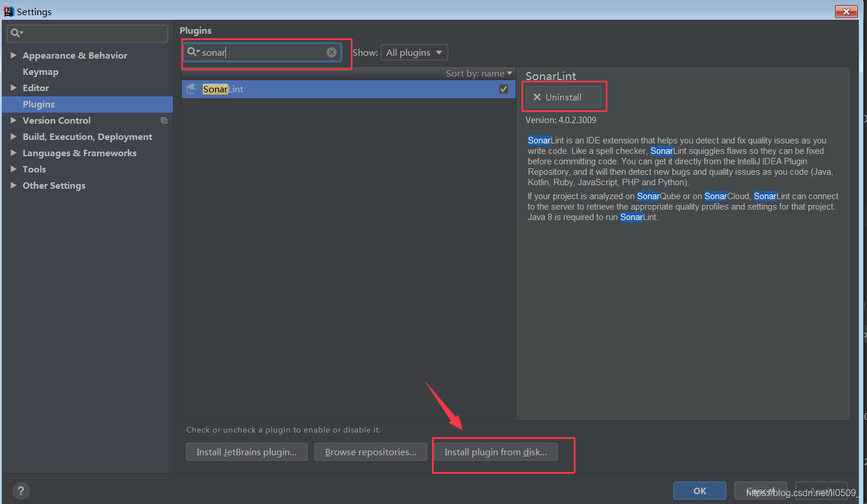Expand Build, Execution, Deployment section
This screenshot has height=504, width=867.
pyautogui.click(x=13, y=136)
